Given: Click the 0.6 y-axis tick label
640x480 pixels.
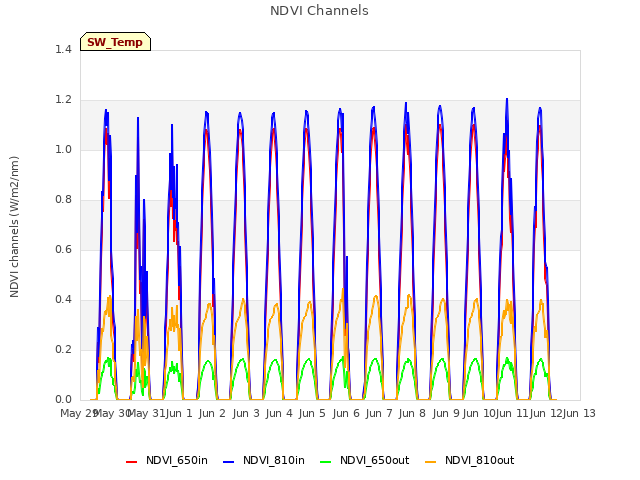Looking at the screenshot, I should tap(63, 250).
